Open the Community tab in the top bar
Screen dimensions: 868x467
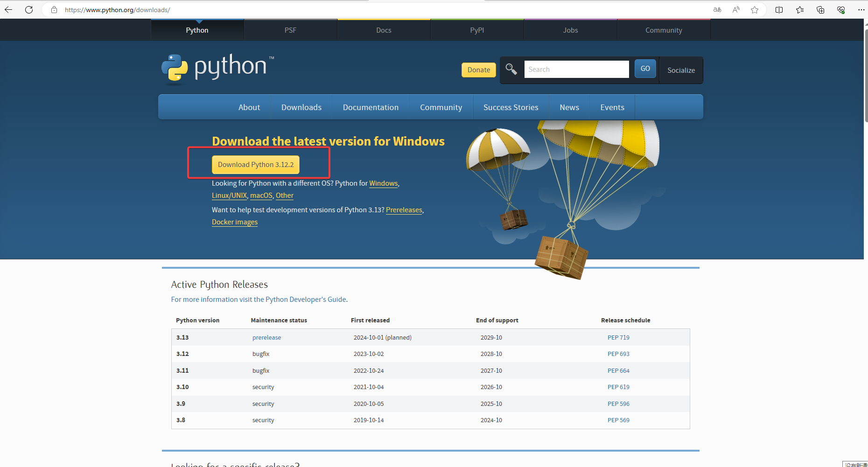click(x=664, y=30)
